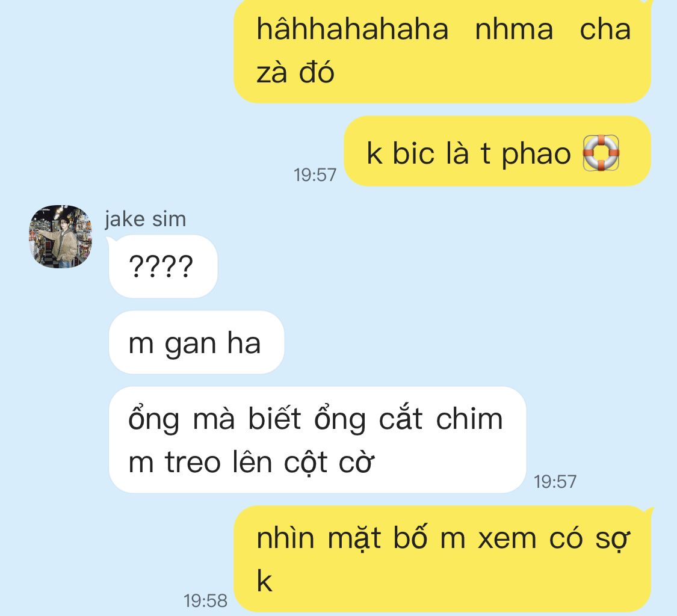Tap the words "zà đó" in the top message
The image size is (677, 616).
tap(295, 72)
